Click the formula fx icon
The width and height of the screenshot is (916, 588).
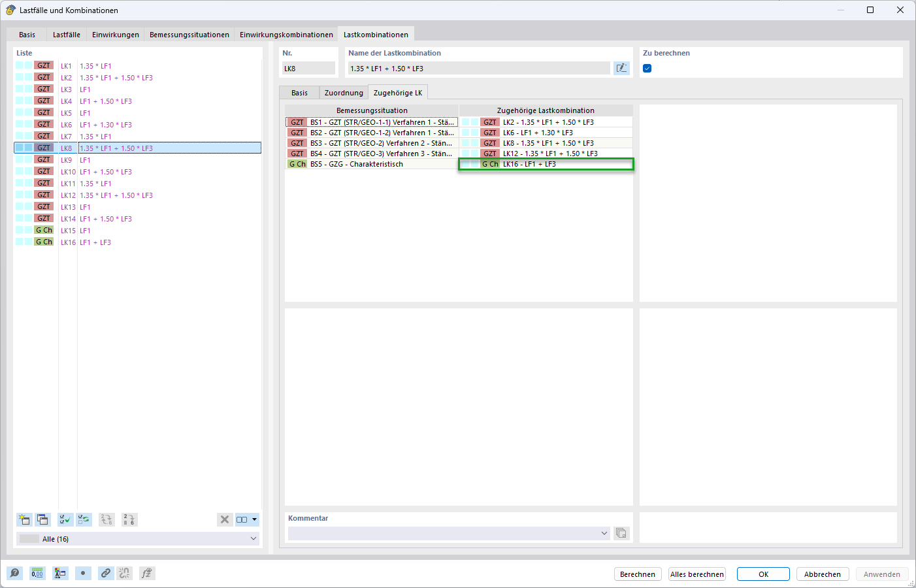click(x=147, y=573)
